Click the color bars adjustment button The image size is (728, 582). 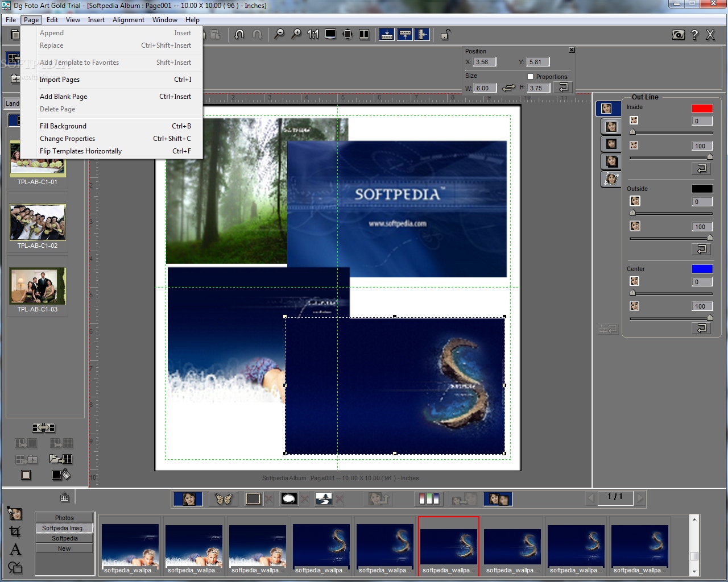tap(429, 499)
